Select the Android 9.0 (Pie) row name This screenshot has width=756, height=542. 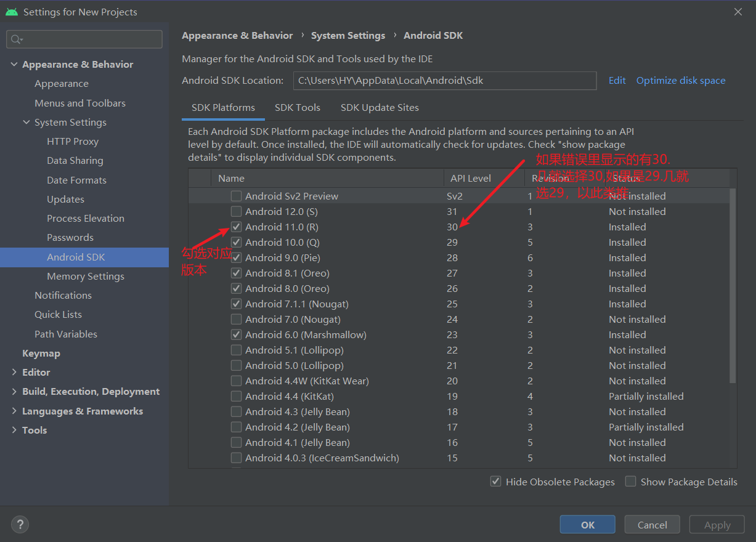283,257
